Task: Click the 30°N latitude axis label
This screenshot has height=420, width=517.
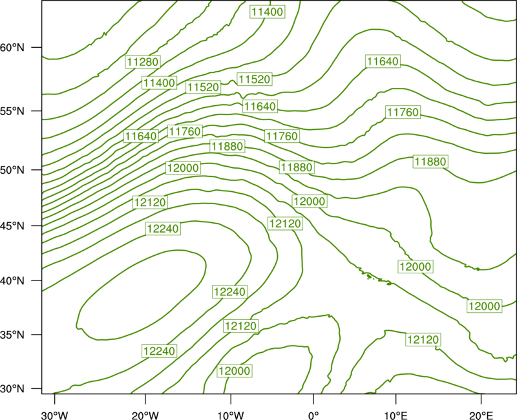Action: [12, 389]
